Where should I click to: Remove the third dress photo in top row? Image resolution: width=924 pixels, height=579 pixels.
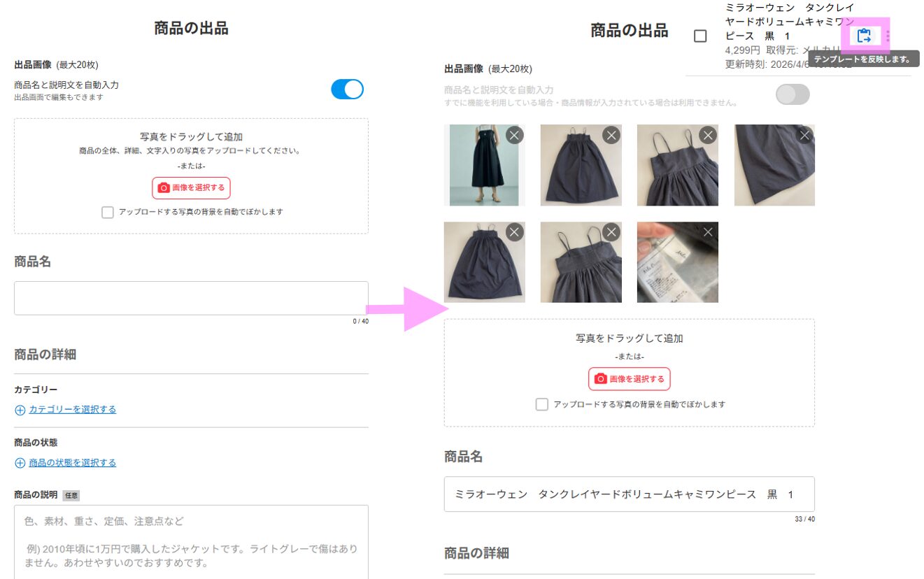(708, 135)
